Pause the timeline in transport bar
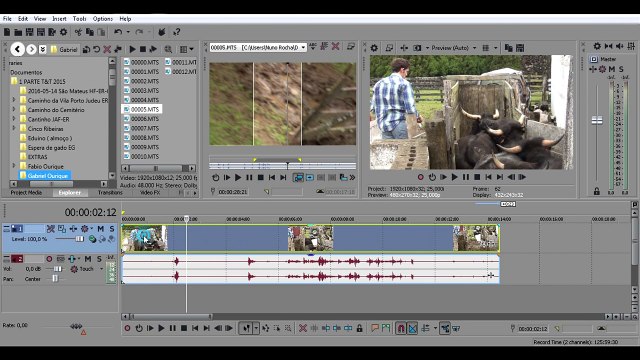The image size is (640, 360). pos(172,328)
